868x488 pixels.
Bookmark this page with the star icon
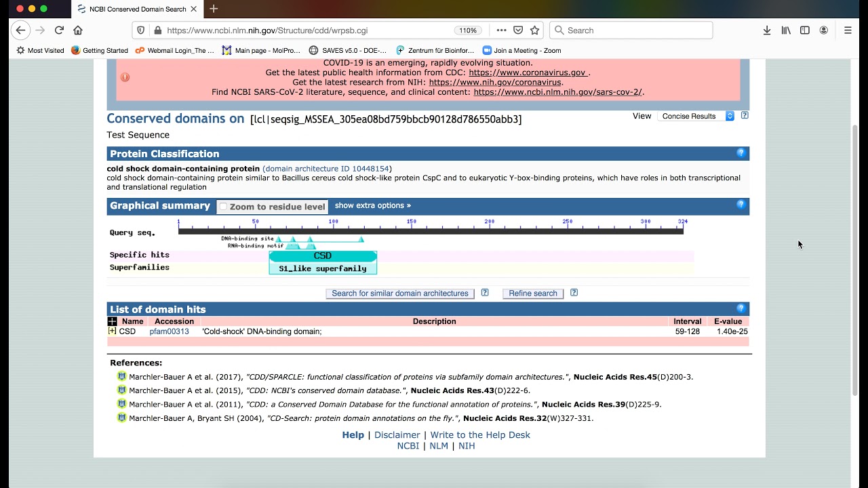(x=534, y=30)
